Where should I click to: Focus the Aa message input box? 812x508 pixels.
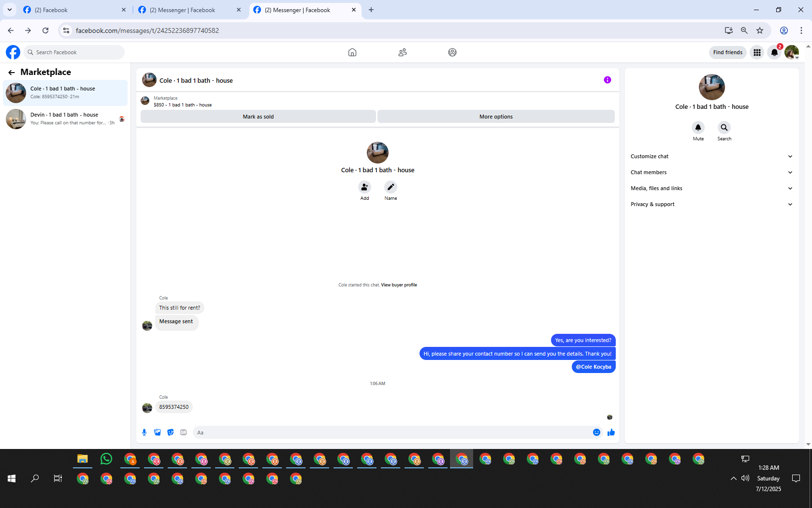point(391,433)
